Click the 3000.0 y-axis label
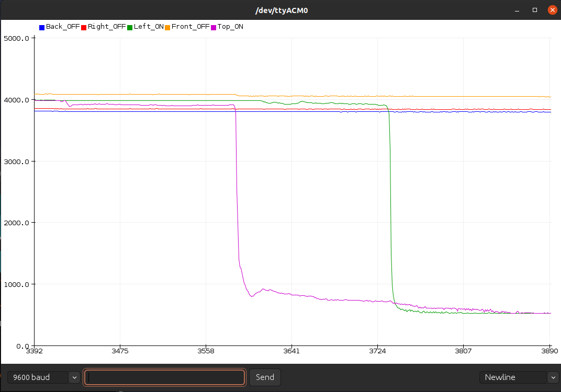 [x=16, y=162]
